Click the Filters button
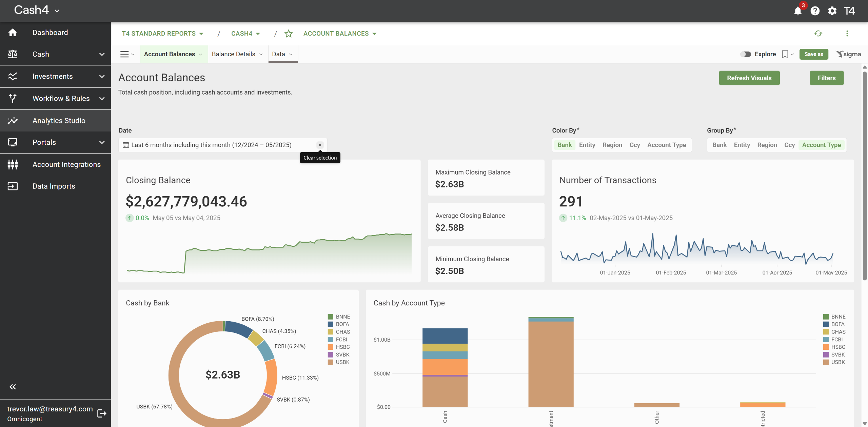The width and height of the screenshot is (868, 427). point(826,78)
